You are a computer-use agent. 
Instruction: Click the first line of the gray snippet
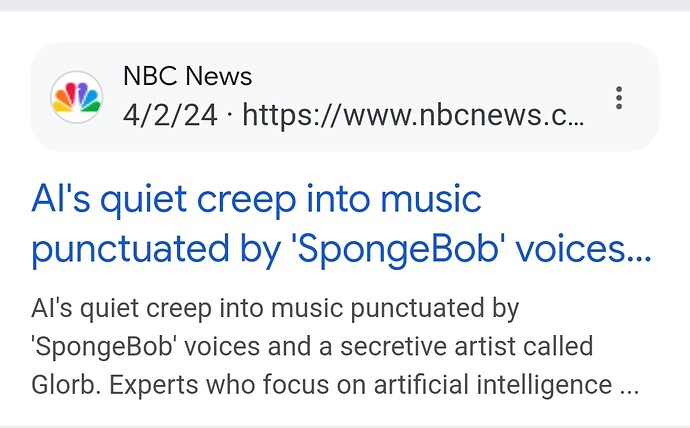[275, 308]
